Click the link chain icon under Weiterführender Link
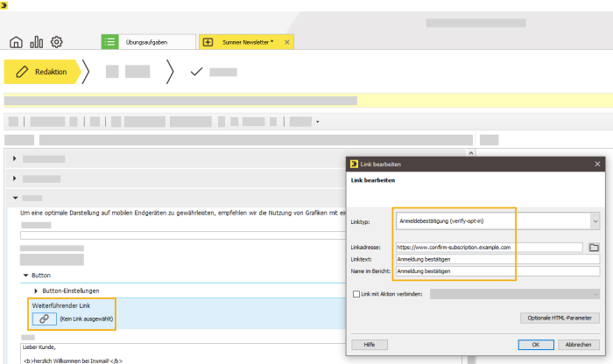This screenshot has height=364, width=613. point(44,318)
